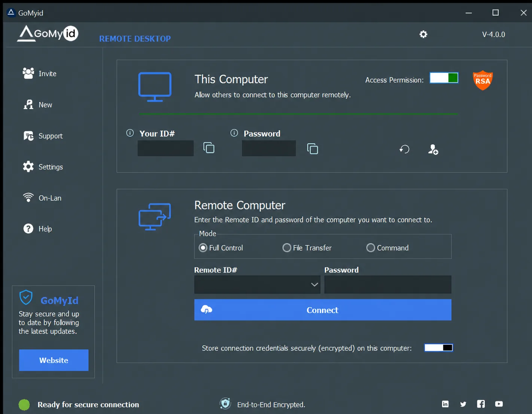The width and height of the screenshot is (532, 414).
Task: Click the green ready status indicator
Action: pyautogui.click(x=24, y=405)
